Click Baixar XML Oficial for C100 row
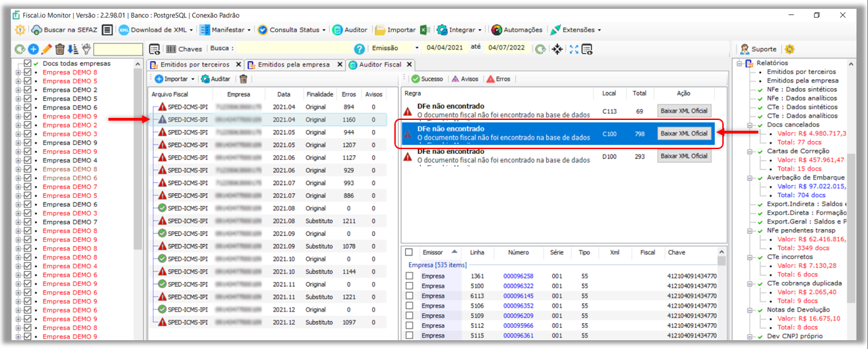This screenshot has width=868, height=349. tap(684, 134)
